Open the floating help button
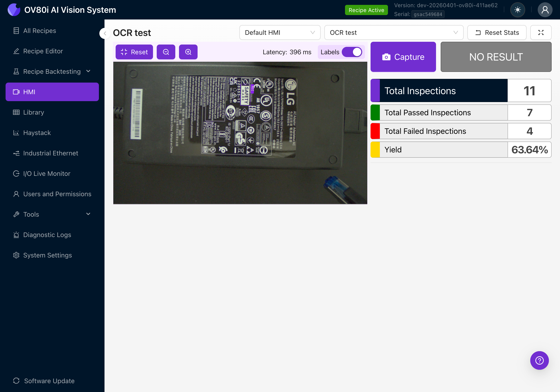 click(539, 360)
